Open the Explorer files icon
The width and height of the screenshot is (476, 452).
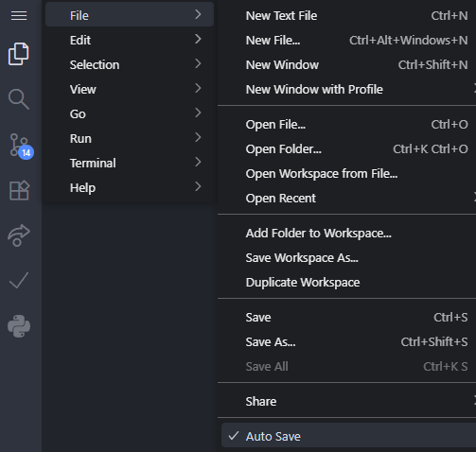[19, 54]
